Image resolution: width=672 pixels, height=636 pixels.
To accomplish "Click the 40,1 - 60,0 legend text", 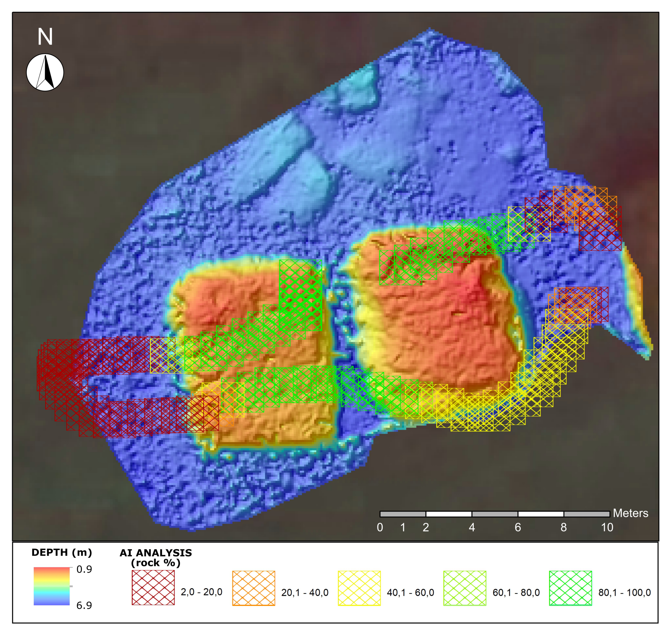I will point(410,593).
